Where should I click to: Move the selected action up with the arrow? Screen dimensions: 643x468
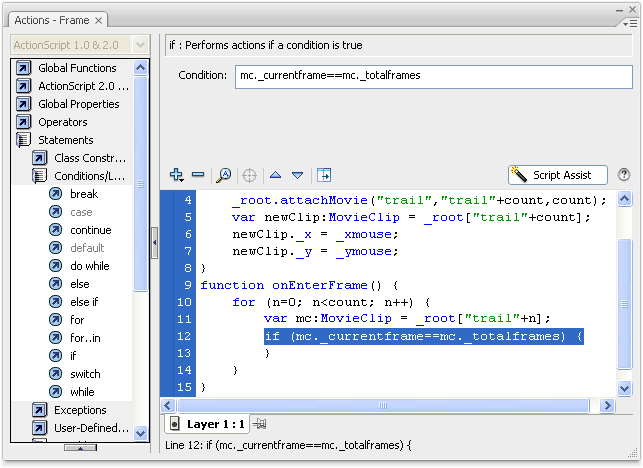(276, 175)
